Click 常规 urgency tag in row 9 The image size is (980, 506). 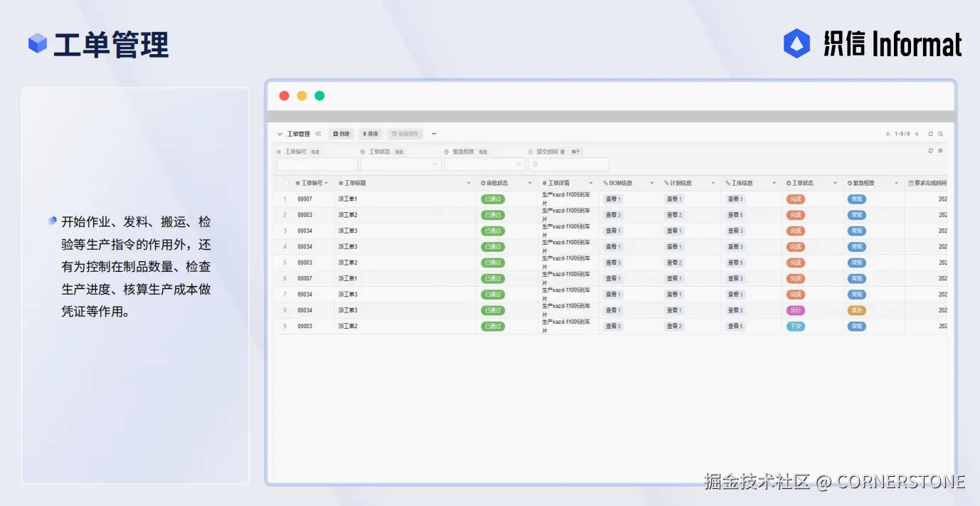857,326
